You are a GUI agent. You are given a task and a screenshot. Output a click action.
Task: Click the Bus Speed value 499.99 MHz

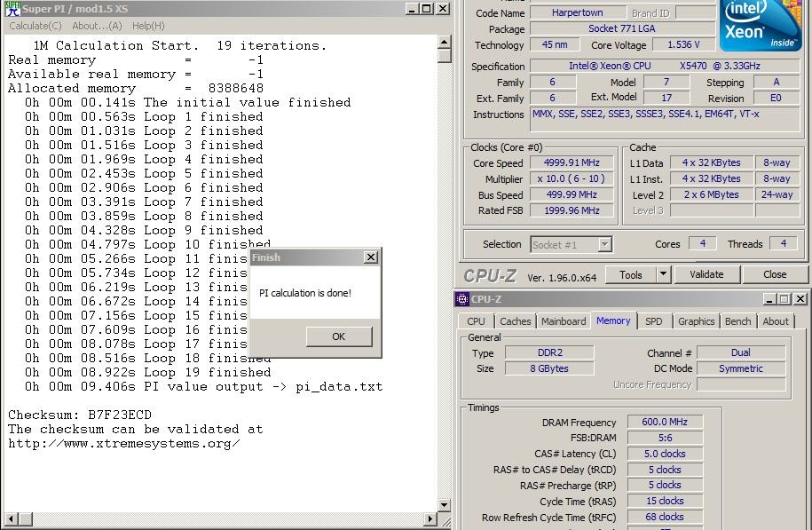(572, 194)
